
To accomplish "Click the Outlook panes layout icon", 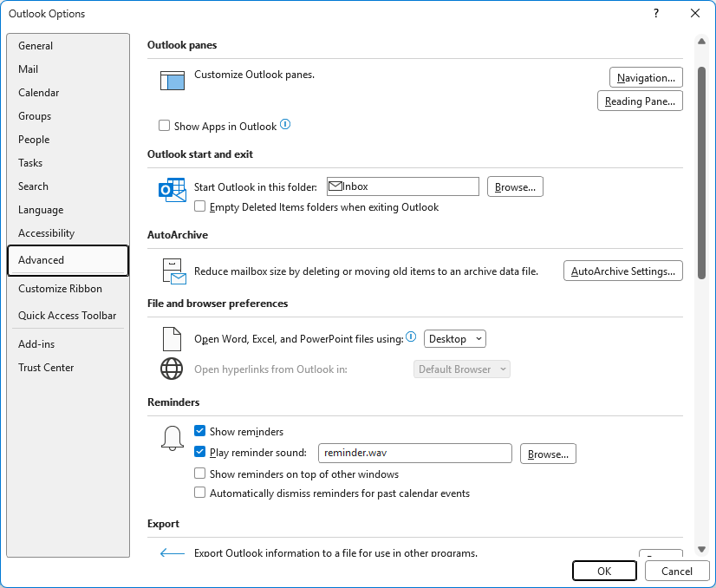I will (x=172, y=81).
